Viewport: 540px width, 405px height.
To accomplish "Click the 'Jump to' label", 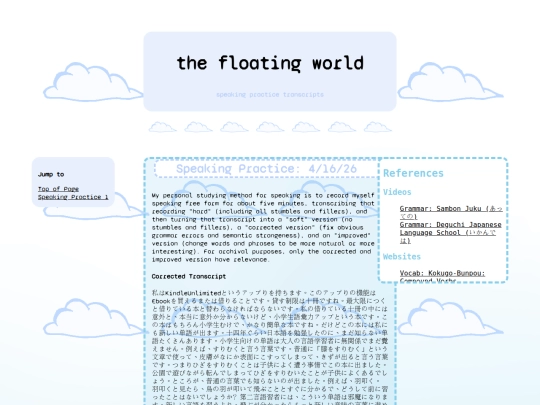I will [x=51, y=174].
